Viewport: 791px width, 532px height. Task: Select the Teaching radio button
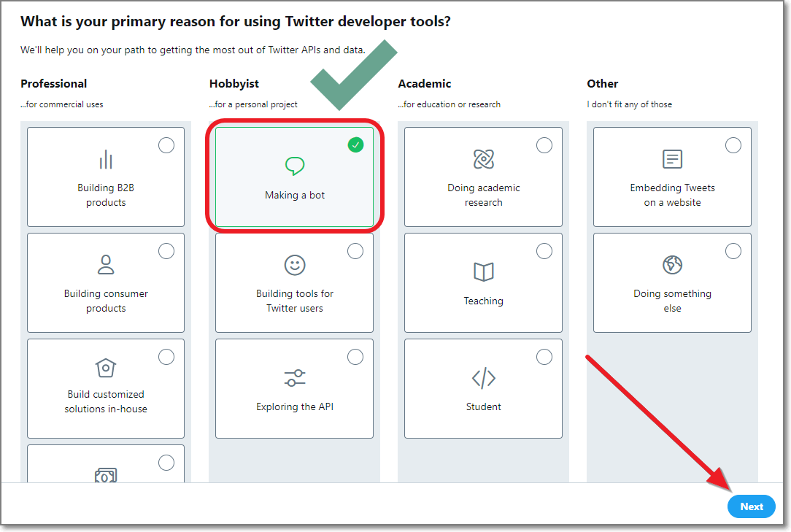tap(544, 251)
